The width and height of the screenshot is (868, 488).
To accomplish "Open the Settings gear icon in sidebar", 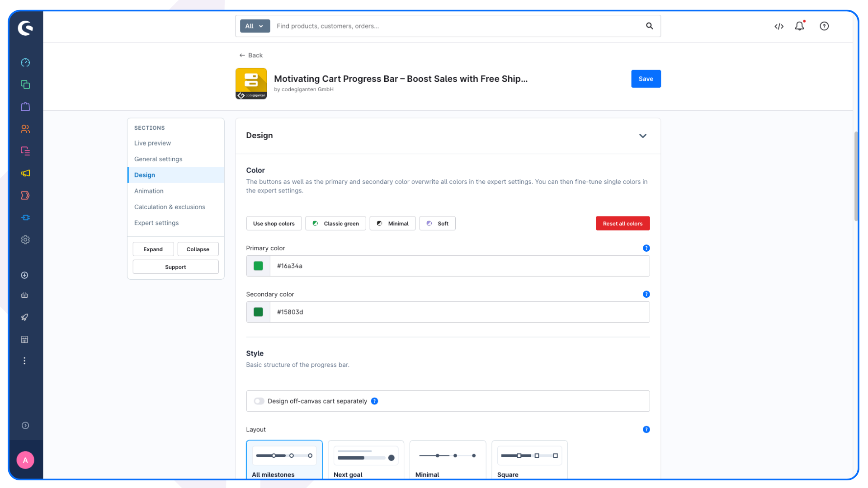I will click(x=25, y=239).
